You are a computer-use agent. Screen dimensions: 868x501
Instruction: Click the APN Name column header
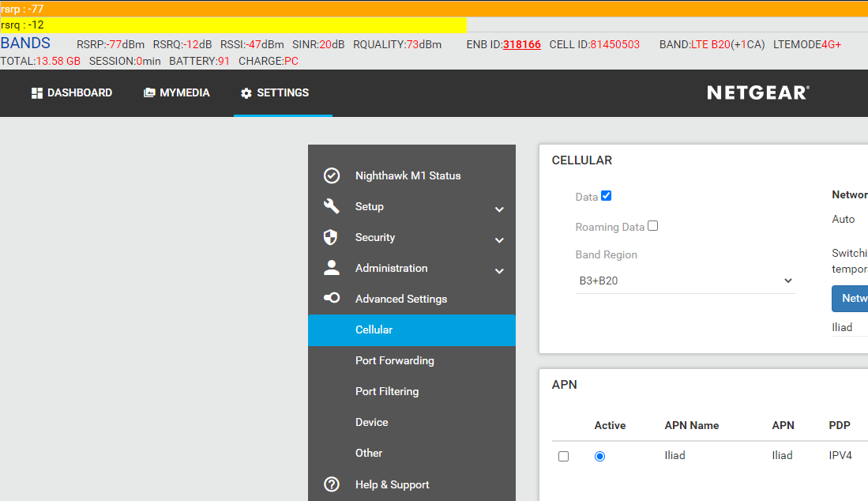coord(691,425)
